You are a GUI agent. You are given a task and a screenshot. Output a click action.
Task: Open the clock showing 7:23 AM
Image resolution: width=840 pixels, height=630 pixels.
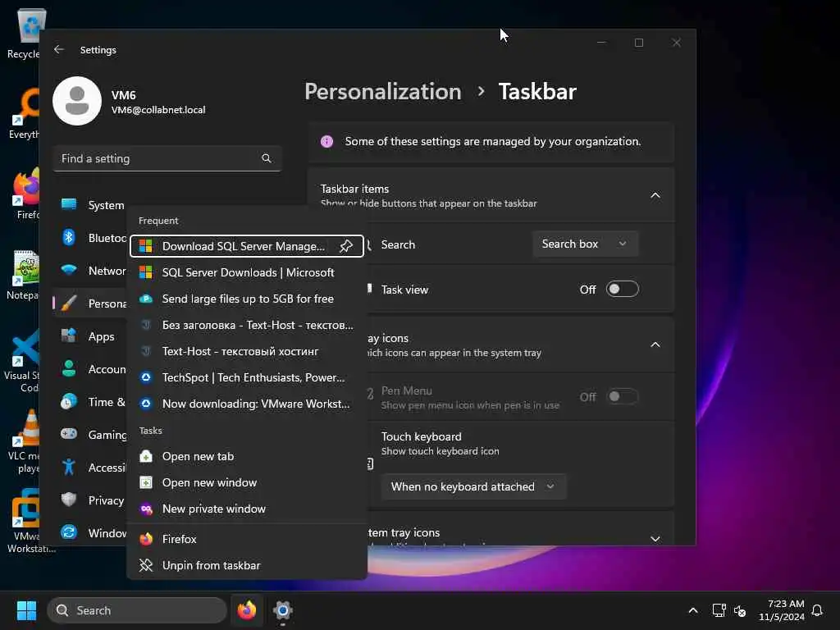tap(782, 610)
